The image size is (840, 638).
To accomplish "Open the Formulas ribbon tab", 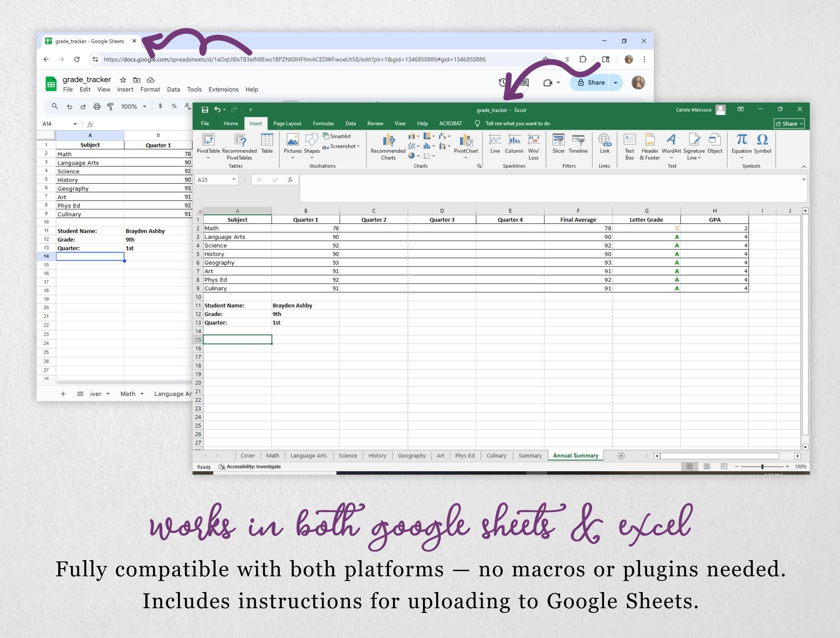I will pyautogui.click(x=323, y=123).
